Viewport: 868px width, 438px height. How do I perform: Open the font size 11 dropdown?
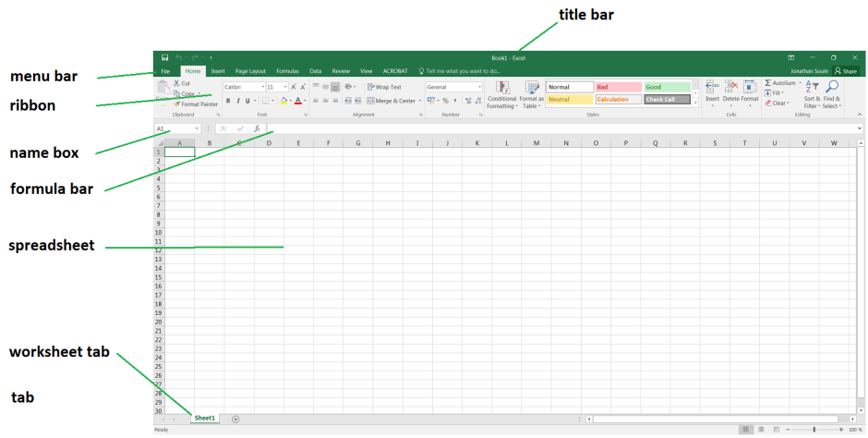285,87
